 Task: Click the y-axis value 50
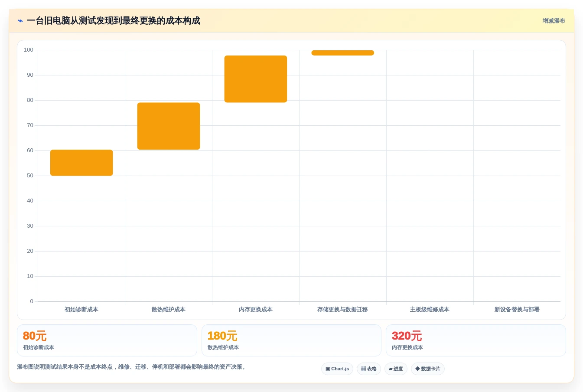point(30,176)
